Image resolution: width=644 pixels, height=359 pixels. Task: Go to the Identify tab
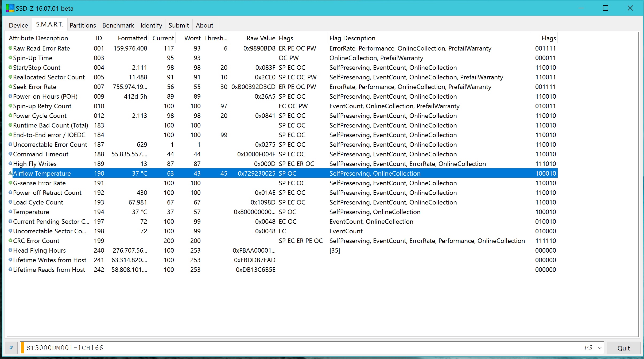[151, 25]
